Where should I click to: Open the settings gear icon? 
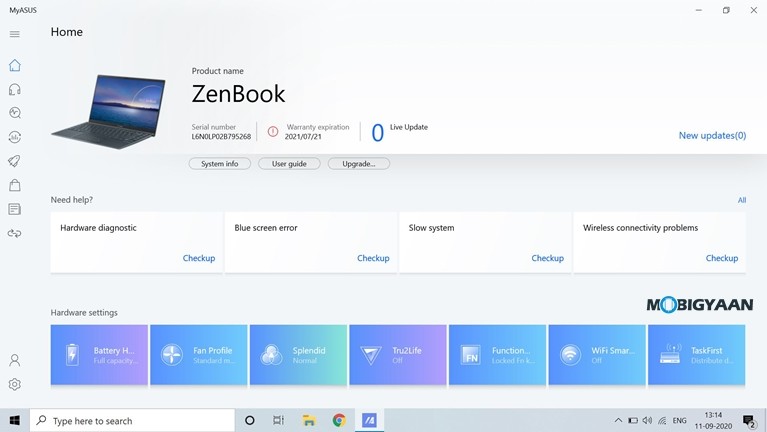click(15, 384)
